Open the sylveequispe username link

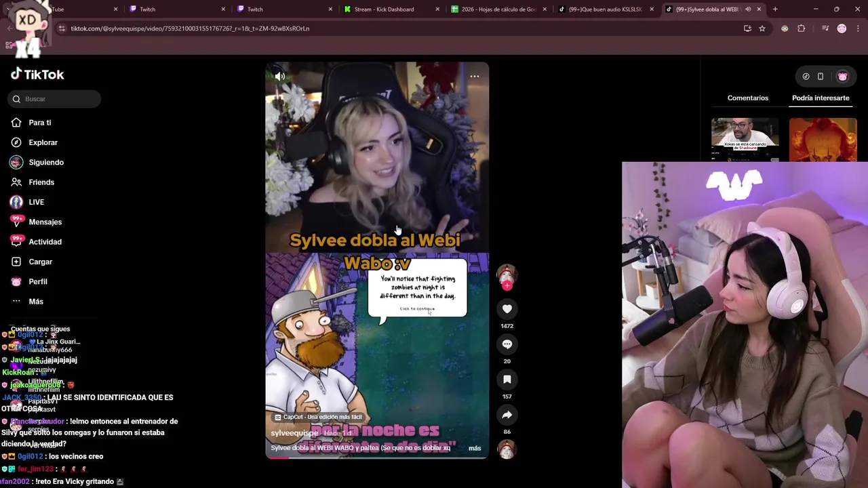294,433
